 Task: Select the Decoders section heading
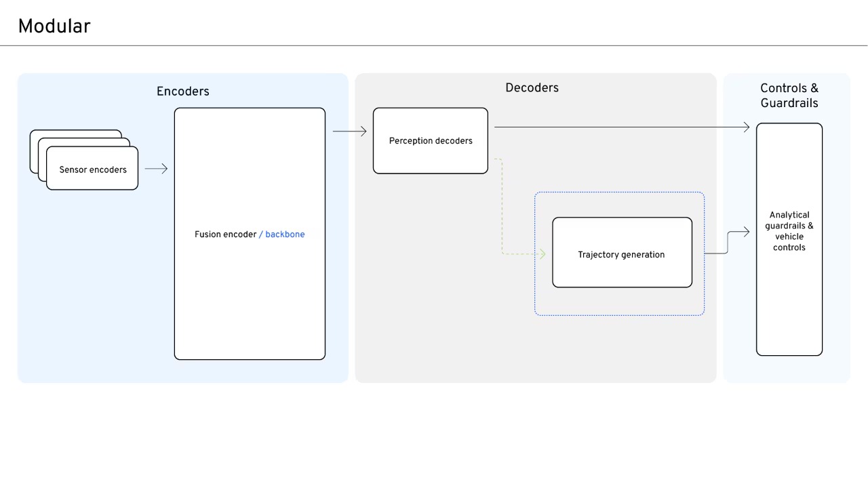coord(532,87)
